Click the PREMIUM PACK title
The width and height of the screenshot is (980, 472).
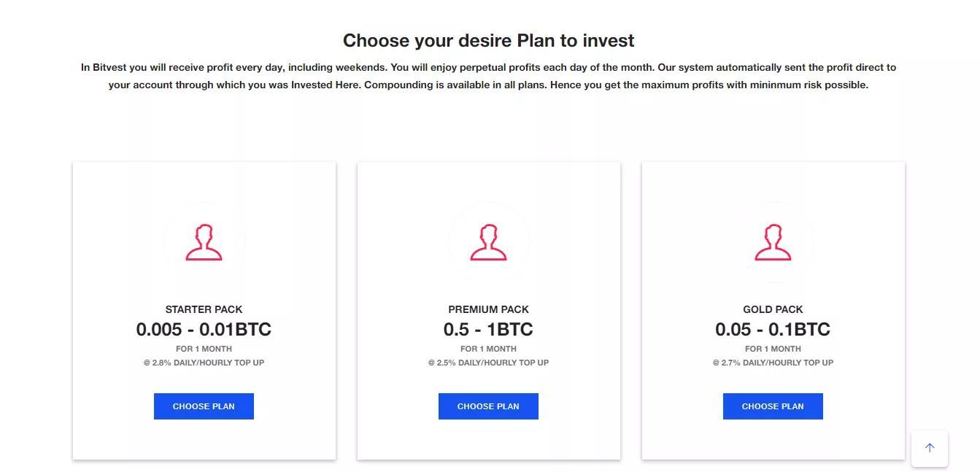point(488,309)
